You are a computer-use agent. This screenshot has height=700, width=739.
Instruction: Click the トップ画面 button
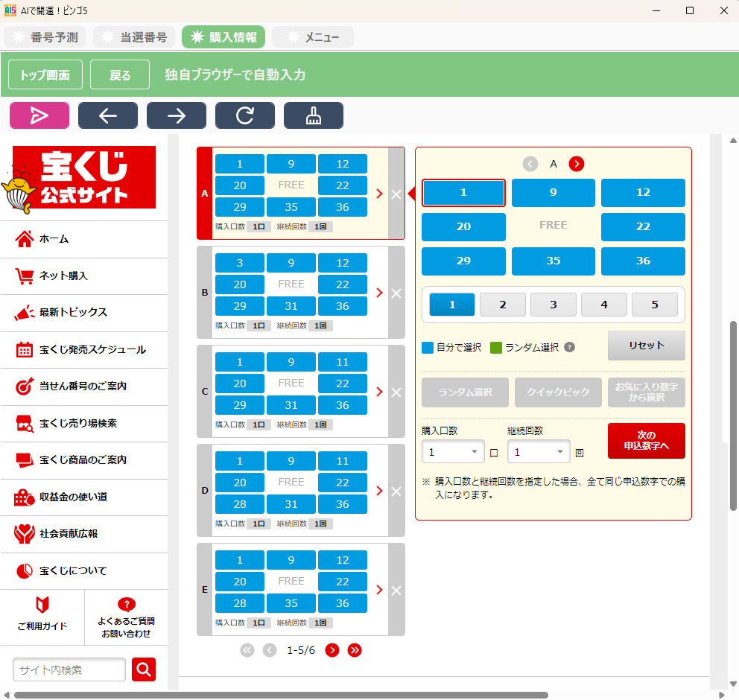pos(45,74)
